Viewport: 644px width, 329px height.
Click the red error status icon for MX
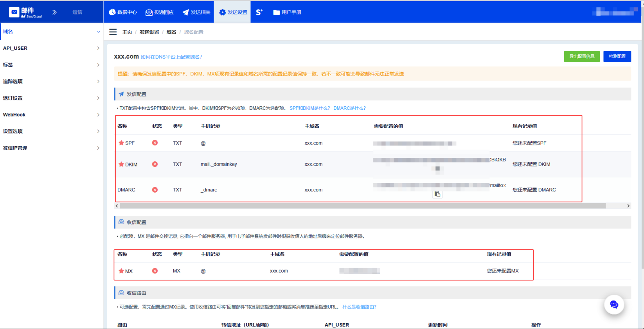(155, 271)
